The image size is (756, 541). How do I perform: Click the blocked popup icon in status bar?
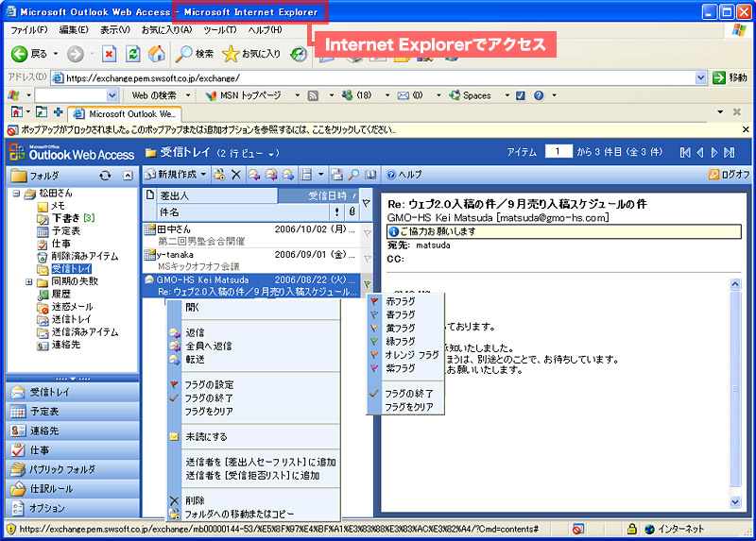(x=577, y=529)
